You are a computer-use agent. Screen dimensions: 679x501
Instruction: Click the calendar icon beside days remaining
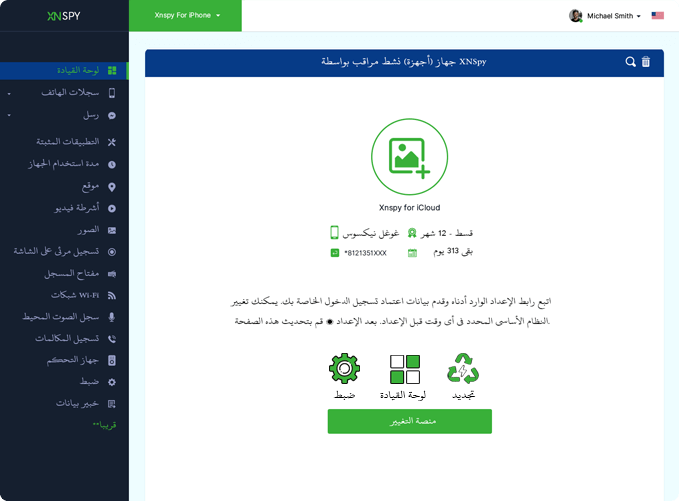(x=412, y=253)
